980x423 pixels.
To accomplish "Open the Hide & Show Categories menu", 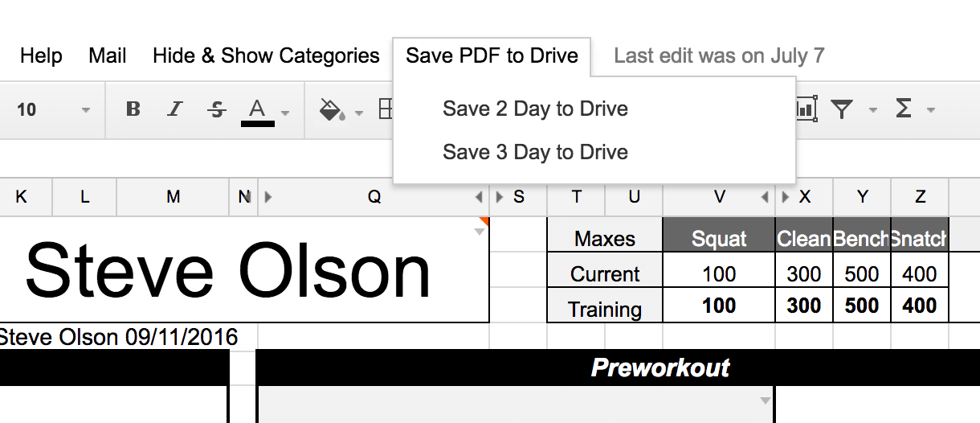I will pos(266,55).
